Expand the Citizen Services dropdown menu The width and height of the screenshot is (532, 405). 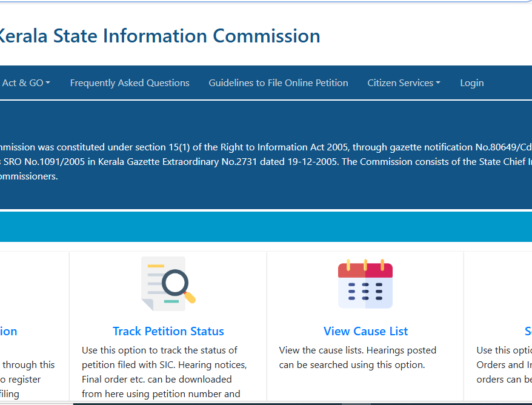tap(404, 83)
